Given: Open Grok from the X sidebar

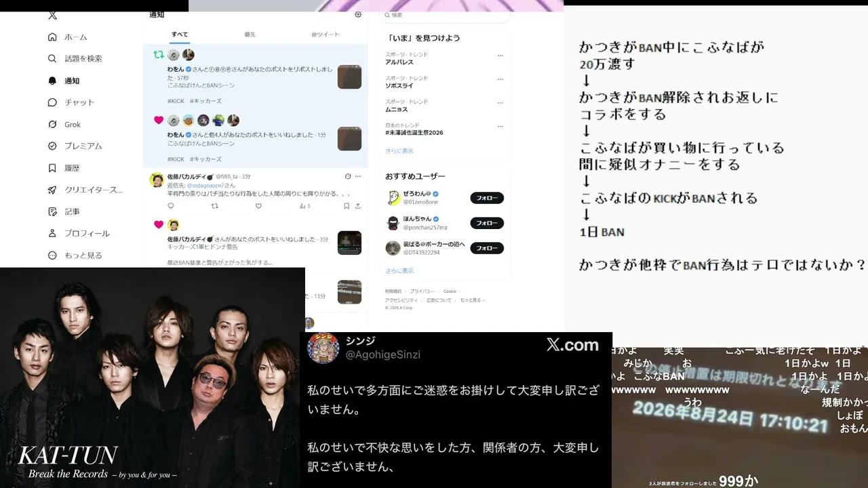Looking at the screenshot, I should click(x=64, y=124).
